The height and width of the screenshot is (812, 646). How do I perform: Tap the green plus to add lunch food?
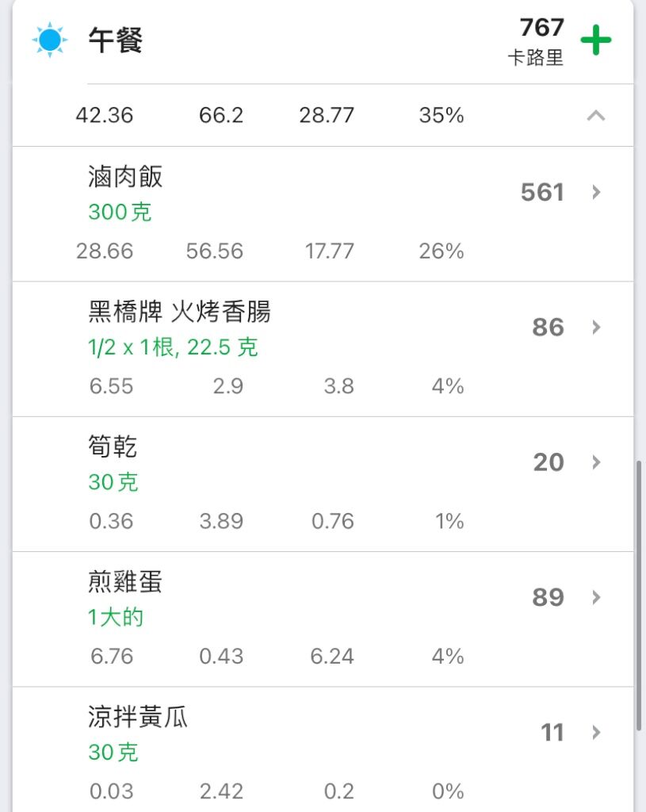[x=596, y=40]
